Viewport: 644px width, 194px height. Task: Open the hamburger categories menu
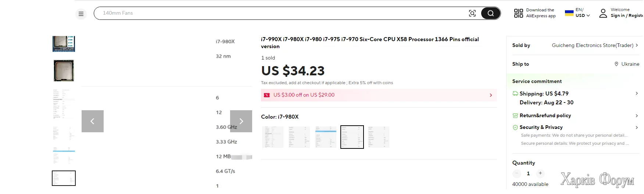point(81,14)
